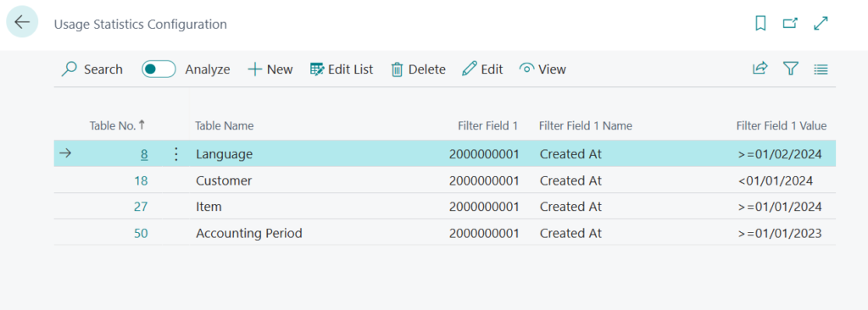Open page in new window icon
This screenshot has width=868, height=310.
coord(791,23)
